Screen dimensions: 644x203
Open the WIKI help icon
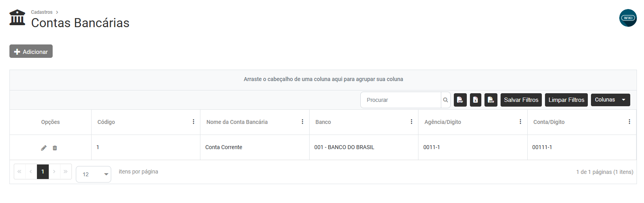point(628,18)
